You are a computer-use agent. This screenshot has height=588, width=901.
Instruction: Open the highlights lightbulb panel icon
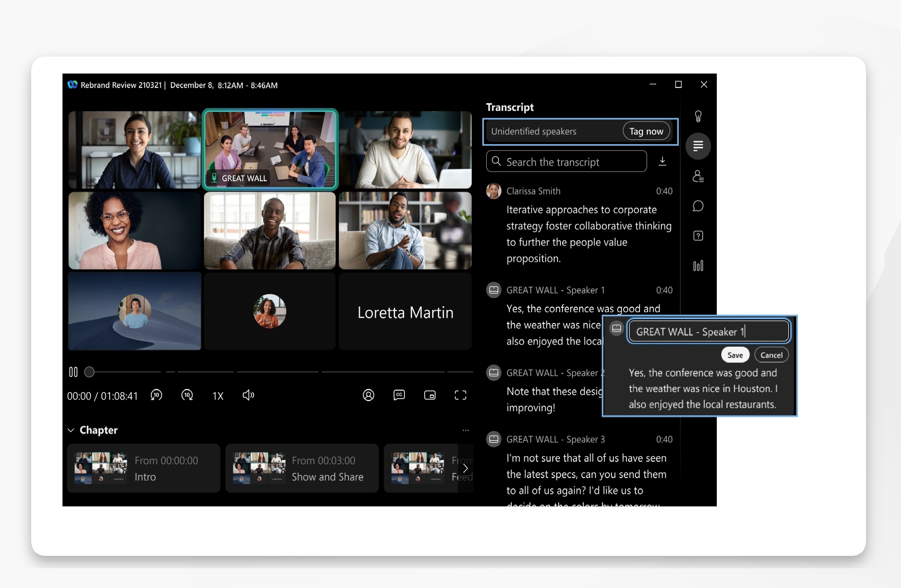[698, 116]
